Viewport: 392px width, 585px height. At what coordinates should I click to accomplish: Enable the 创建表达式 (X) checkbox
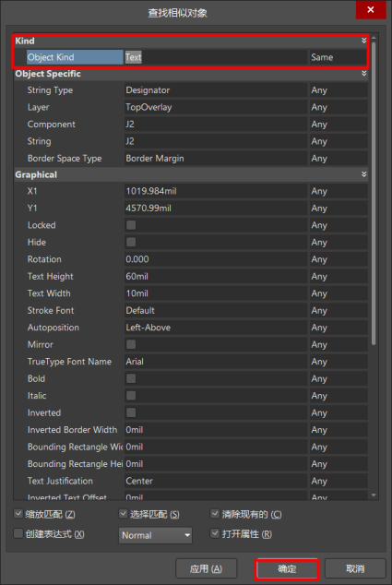(x=18, y=533)
